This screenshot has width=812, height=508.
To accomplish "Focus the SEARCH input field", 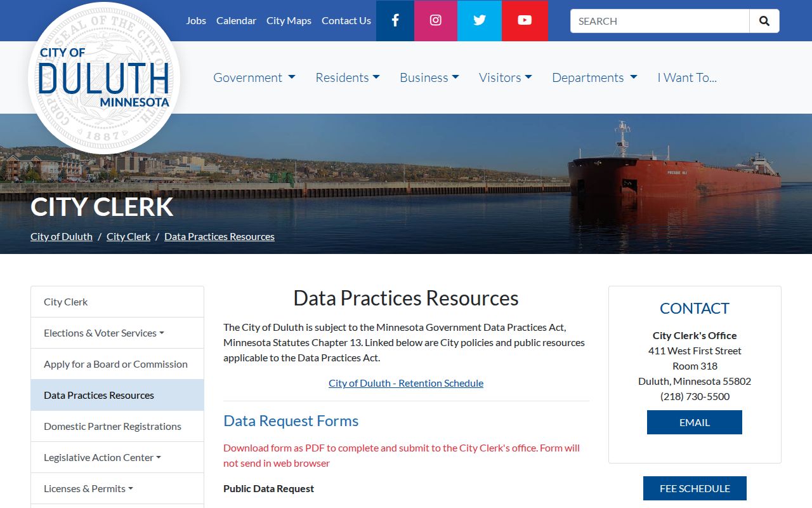I will tap(660, 21).
